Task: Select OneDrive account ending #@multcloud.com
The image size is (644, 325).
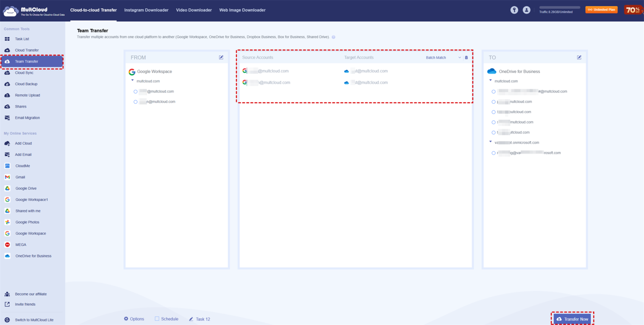Action: tap(493, 92)
